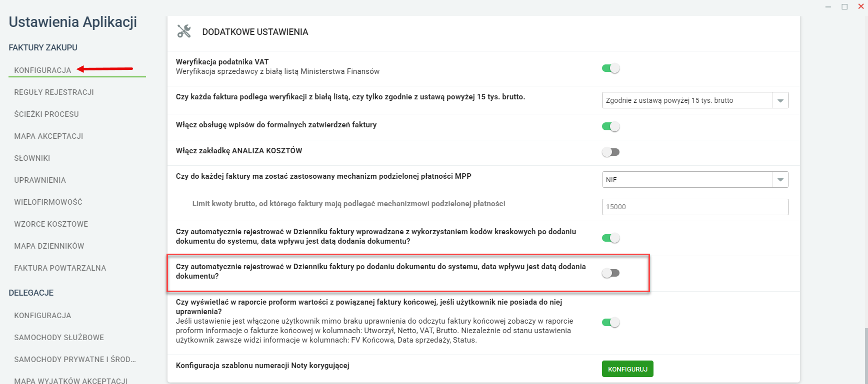Open MAPA WYJĄTKÓW AKCEPTACJI

pyautogui.click(x=71, y=381)
